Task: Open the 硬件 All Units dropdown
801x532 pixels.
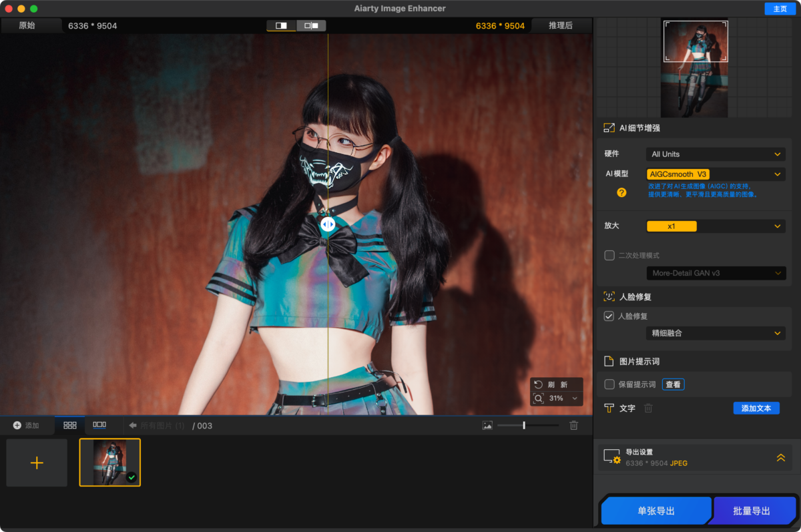Action: click(x=716, y=154)
